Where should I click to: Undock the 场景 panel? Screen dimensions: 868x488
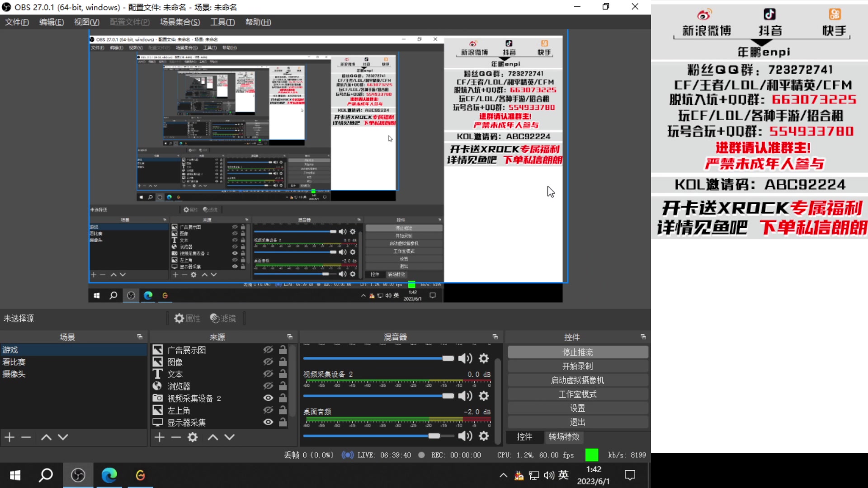point(140,337)
